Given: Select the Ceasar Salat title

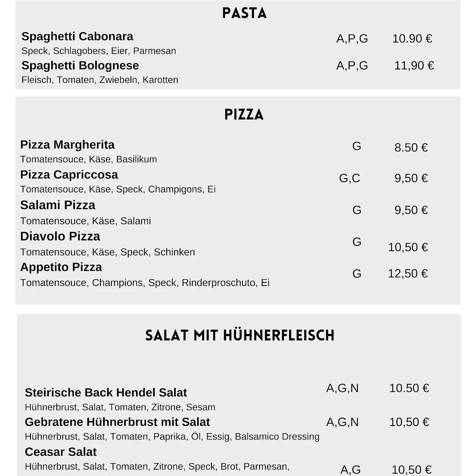Looking at the screenshot, I should click(61, 452).
